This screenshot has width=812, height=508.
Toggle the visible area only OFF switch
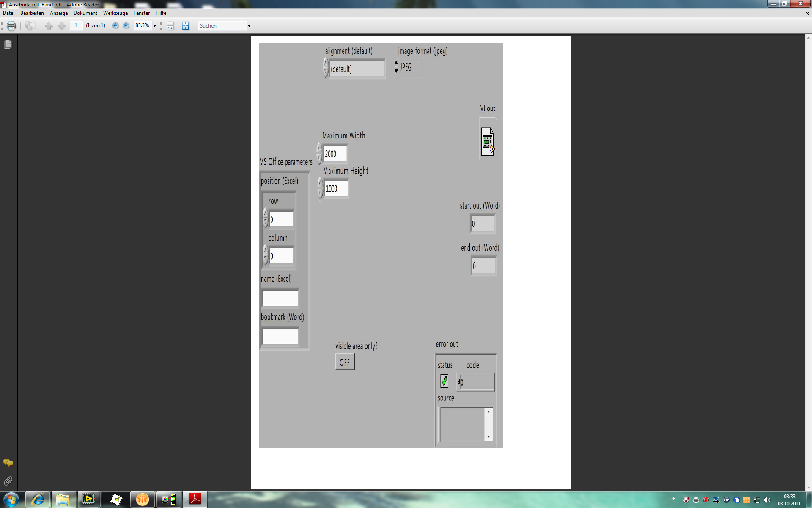(x=345, y=362)
